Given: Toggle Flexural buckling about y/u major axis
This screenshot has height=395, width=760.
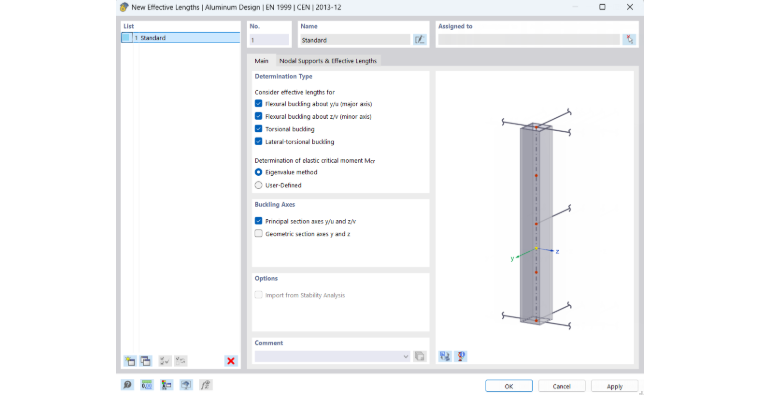Looking at the screenshot, I should pyautogui.click(x=258, y=104).
